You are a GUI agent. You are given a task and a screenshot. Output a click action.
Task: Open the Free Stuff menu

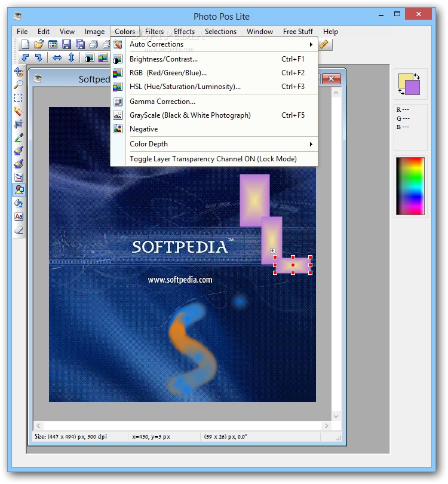click(298, 32)
